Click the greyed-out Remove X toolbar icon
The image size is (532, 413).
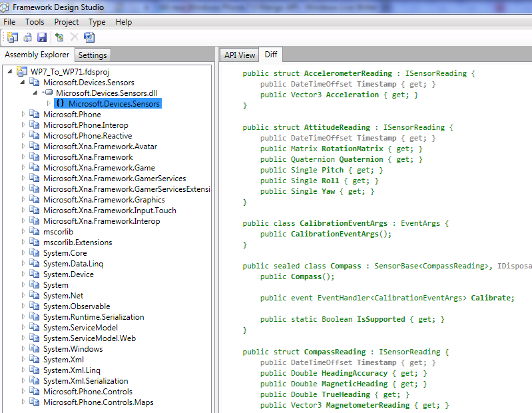(75, 37)
